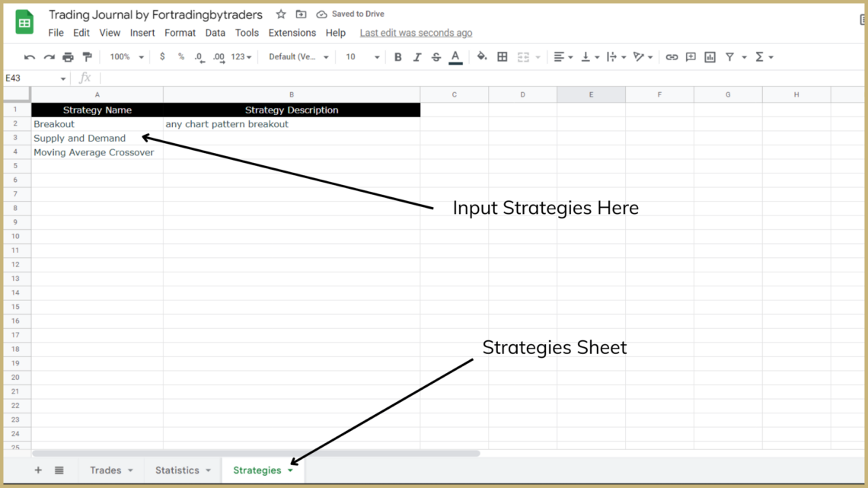
Task: Switch to the Trades sheet
Action: [x=107, y=470]
